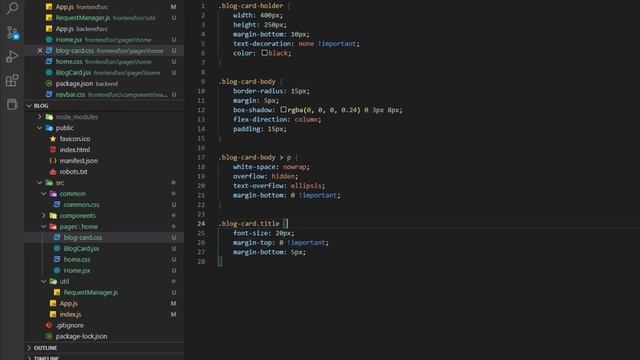640x360 pixels.
Task: Click the flex-direction: column declaration
Action: click(x=277, y=120)
